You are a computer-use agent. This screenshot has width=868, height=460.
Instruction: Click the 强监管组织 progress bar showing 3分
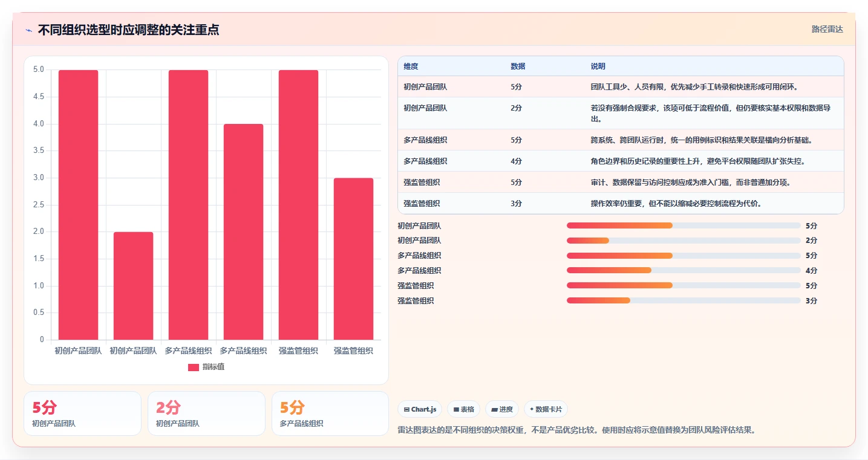click(x=684, y=300)
